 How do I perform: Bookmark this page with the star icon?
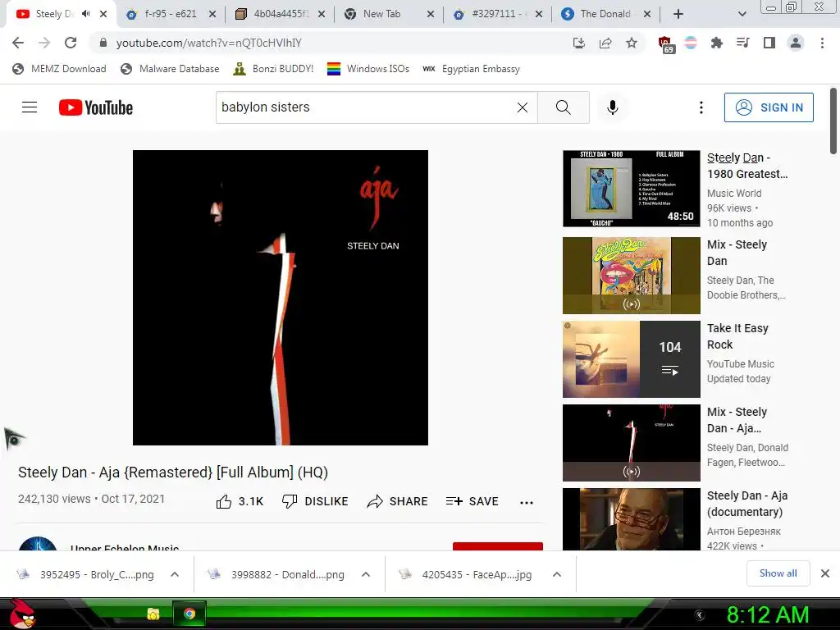coord(632,43)
